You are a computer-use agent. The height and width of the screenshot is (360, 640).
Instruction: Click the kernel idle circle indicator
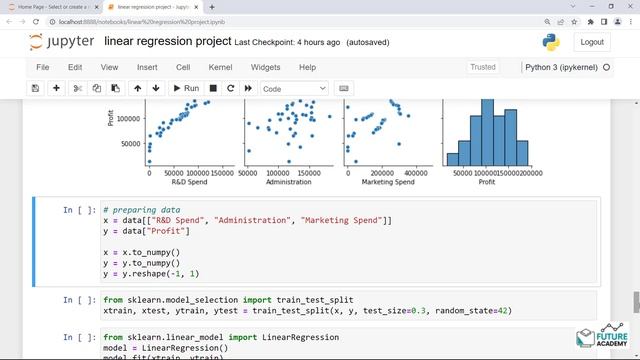click(607, 67)
